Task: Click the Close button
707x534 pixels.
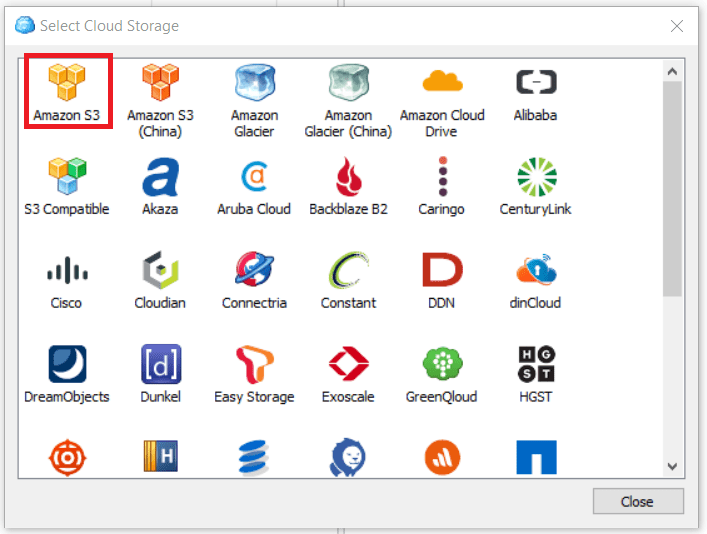Action: (638, 501)
